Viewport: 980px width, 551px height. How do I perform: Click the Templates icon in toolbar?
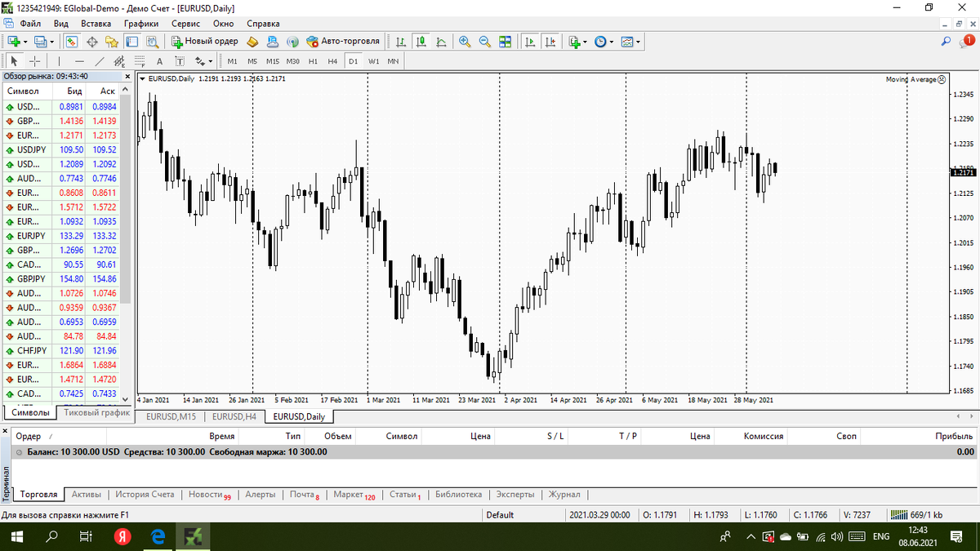tap(627, 41)
